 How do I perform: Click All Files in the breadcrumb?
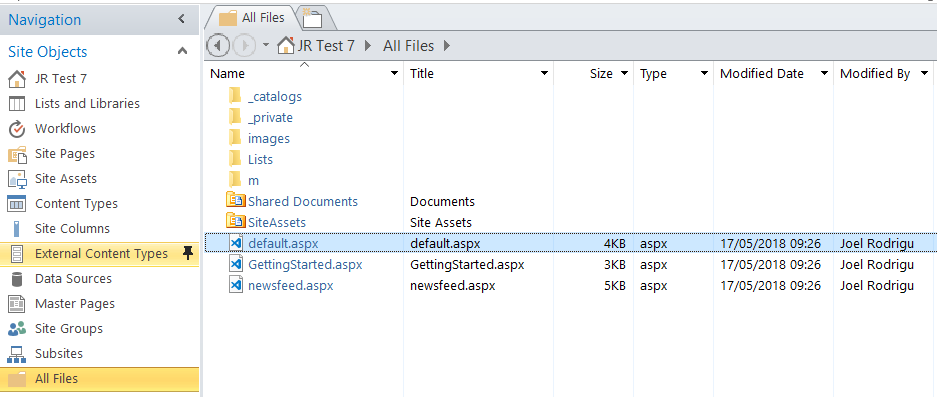(409, 45)
